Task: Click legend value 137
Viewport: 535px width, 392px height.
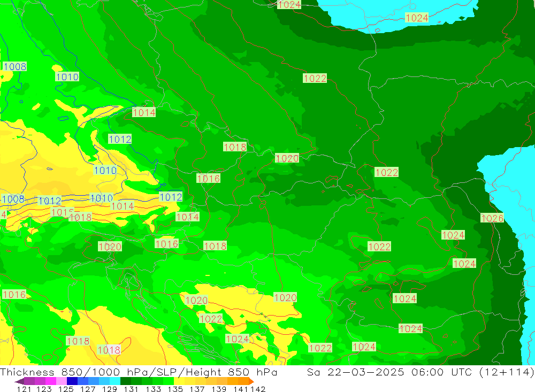Action: point(197,389)
